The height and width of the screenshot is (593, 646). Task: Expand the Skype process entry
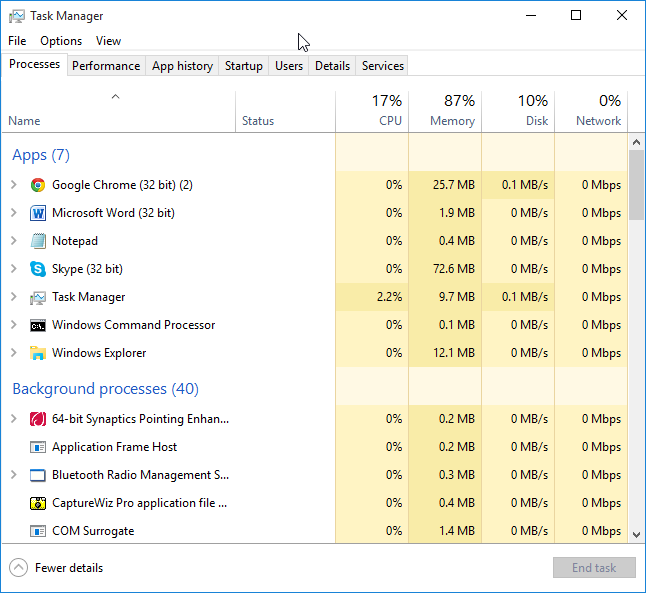pyautogui.click(x=14, y=269)
